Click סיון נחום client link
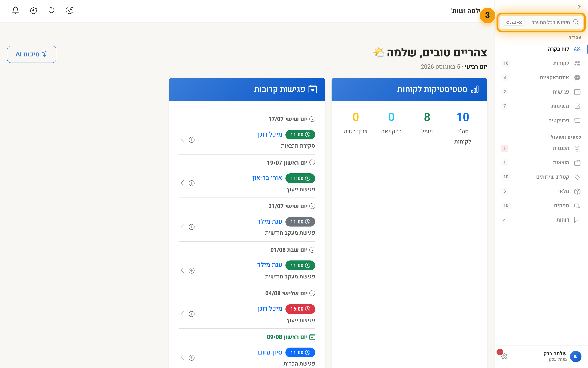 [270, 352]
